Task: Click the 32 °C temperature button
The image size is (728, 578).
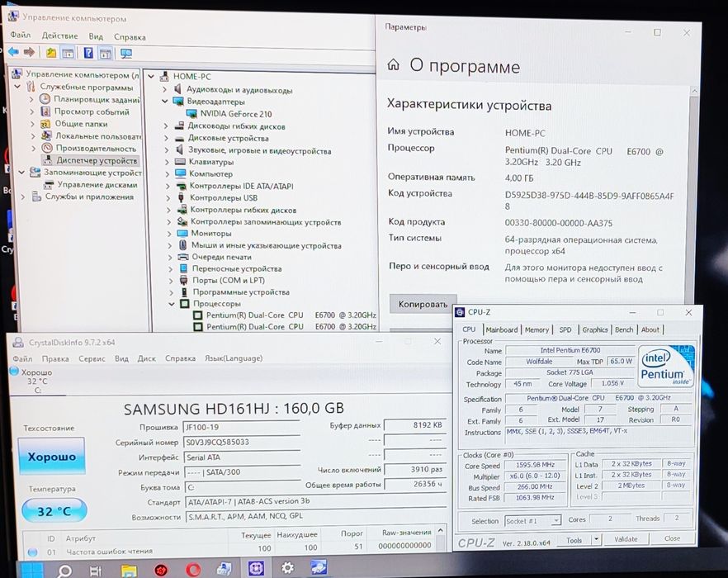Action: tap(54, 511)
